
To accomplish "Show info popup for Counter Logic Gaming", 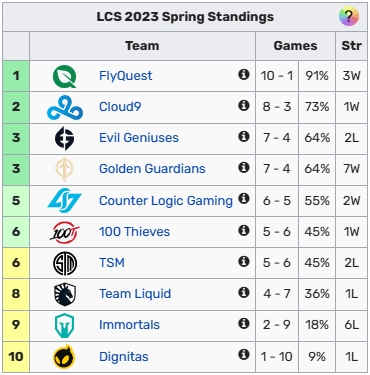I will point(244,198).
